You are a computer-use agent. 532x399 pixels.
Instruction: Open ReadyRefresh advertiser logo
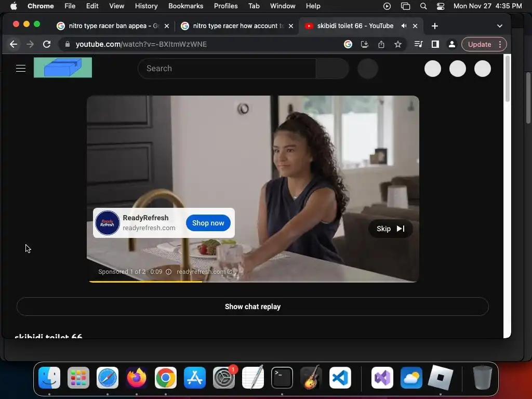point(107,223)
